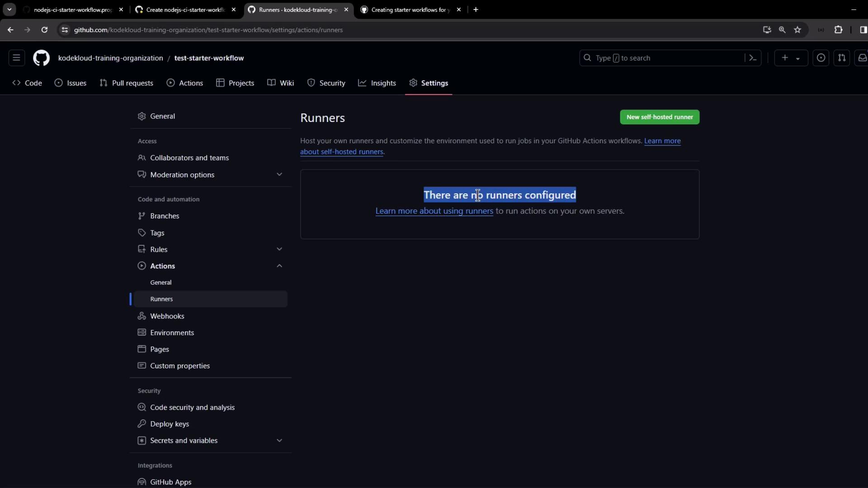
Task: Reload the current browser page
Action: [44, 30]
